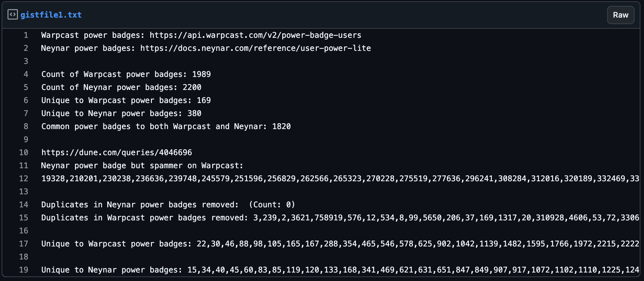
Task: Click the Neynar spammer on Warpcast line
Action: [x=142, y=166]
